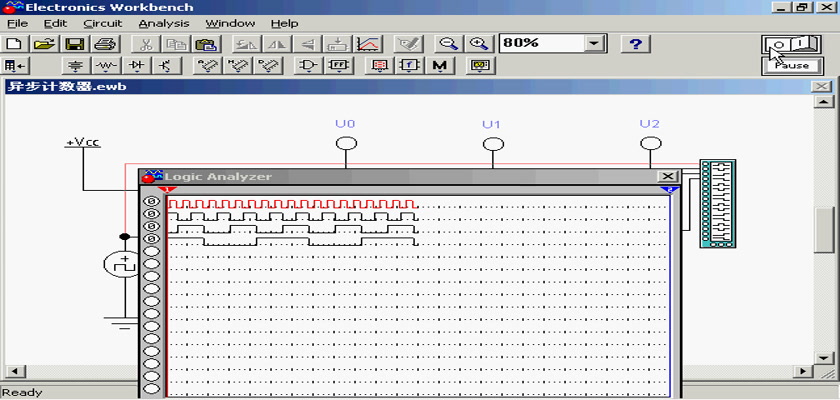
Task: Click the Zoom In magnifier icon
Action: click(x=480, y=43)
